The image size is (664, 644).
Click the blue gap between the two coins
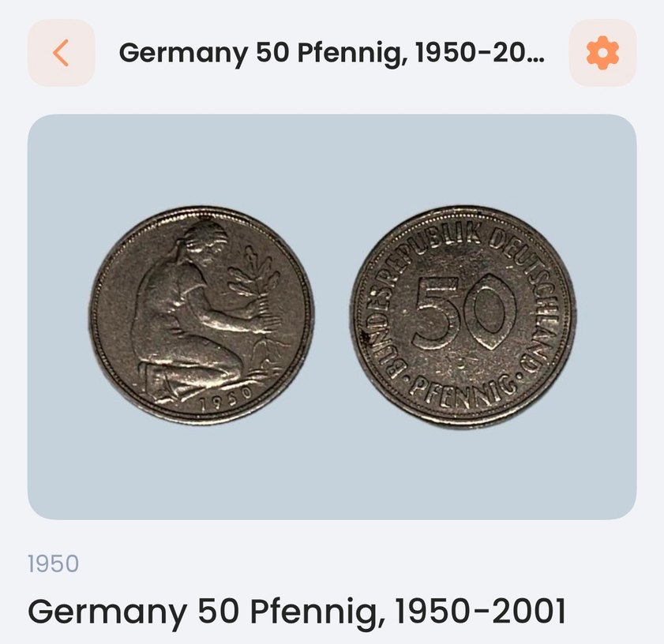click(332, 316)
